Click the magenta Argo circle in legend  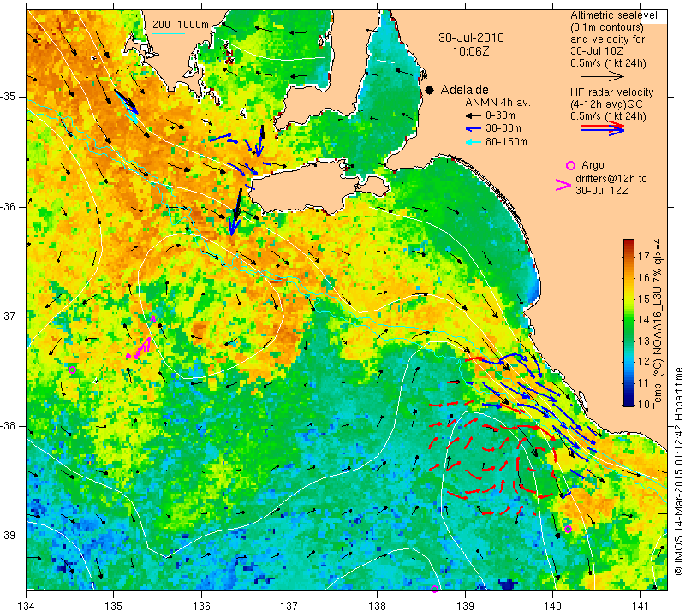(x=570, y=165)
